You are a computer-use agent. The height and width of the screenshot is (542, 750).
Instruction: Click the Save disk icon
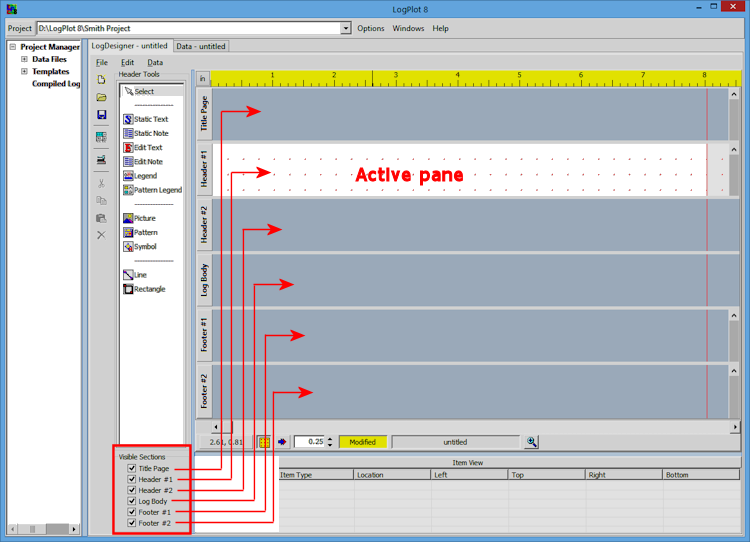(x=101, y=115)
